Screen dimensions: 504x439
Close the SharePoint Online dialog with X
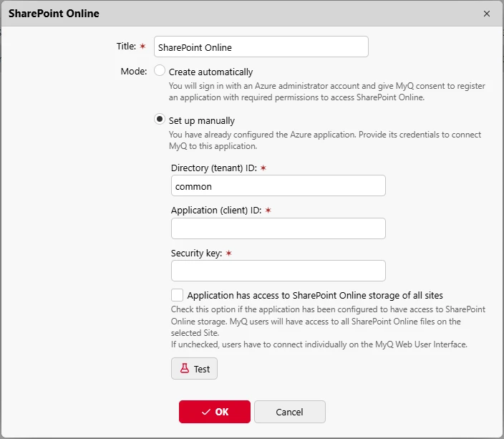pyautogui.click(x=487, y=14)
